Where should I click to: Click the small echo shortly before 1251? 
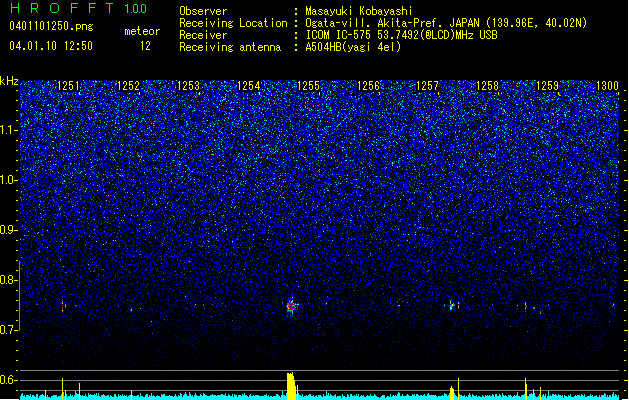(x=63, y=306)
